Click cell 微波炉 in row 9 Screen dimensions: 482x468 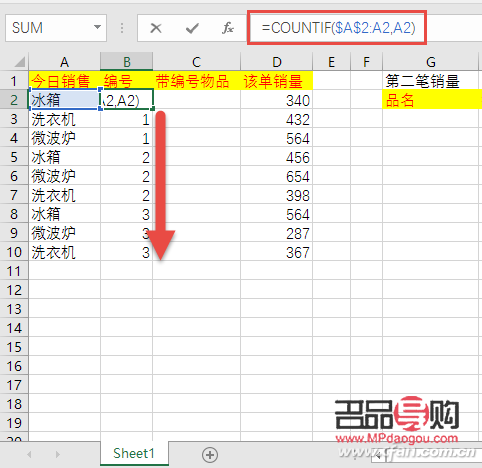65,233
